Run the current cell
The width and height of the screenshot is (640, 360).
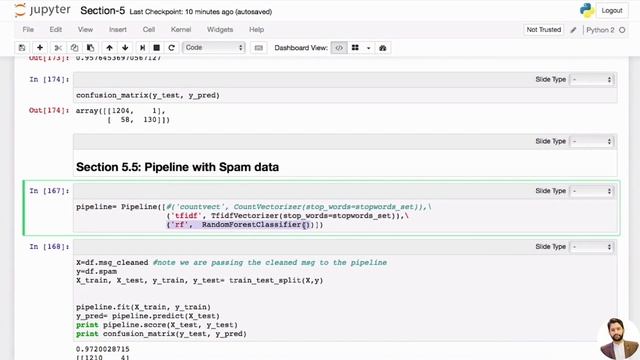point(142,48)
